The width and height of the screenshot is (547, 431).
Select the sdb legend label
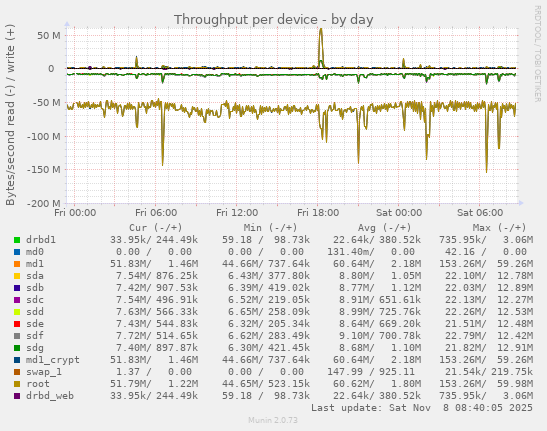coord(35,288)
